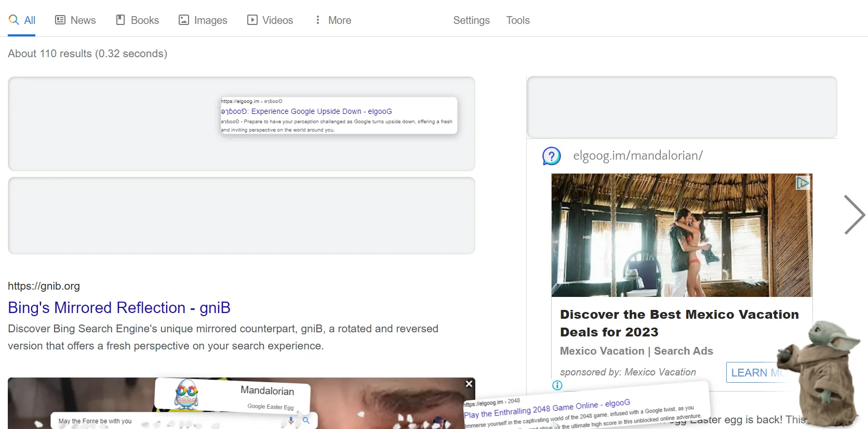
Task: Select the All results tab
Action: coord(22,20)
